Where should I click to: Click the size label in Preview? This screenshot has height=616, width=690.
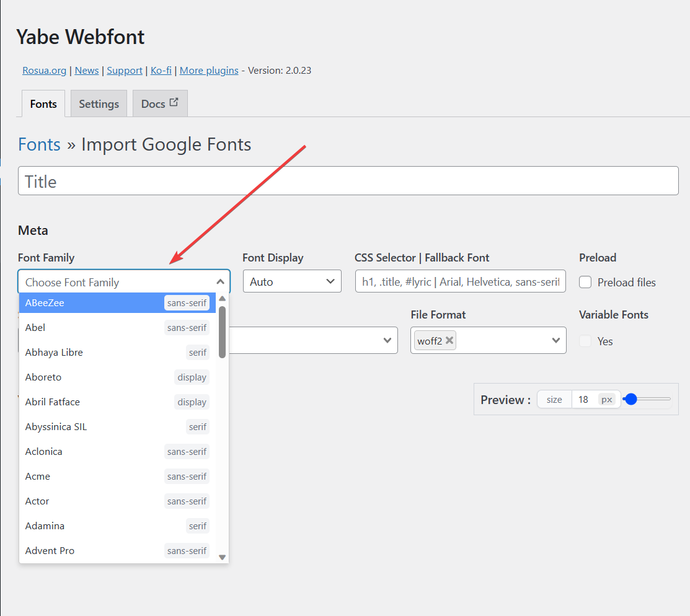coord(554,400)
